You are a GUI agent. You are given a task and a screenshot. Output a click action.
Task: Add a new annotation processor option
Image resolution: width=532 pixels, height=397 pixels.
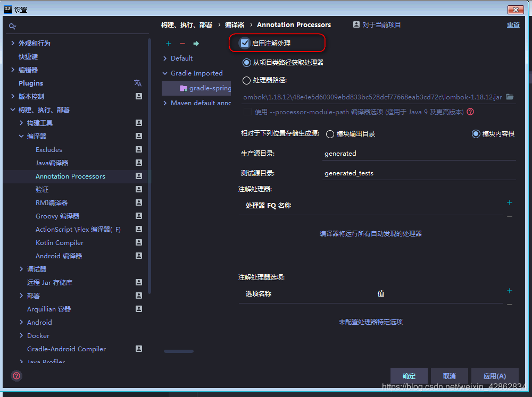click(x=509, y=291)
